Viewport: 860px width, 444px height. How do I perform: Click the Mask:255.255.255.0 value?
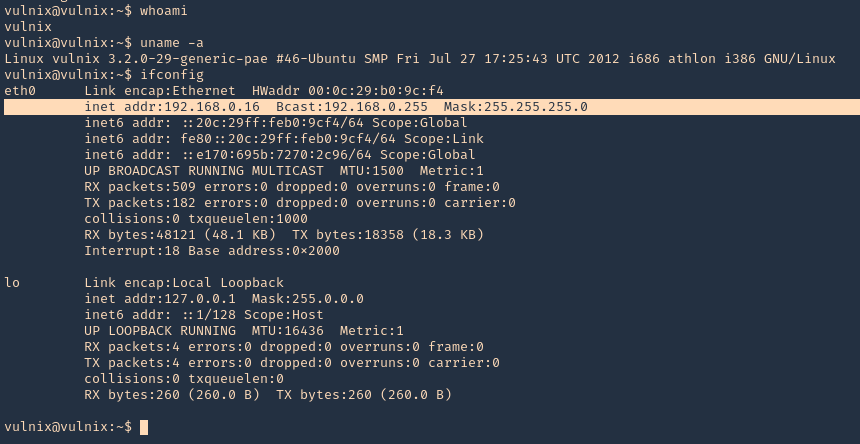coord(516,107)
